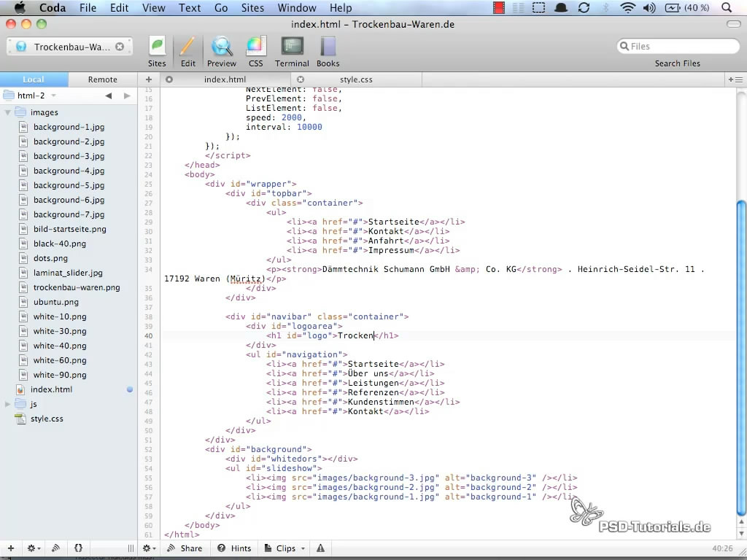
Task: Open the code navigator braces icon
Action: 79,548
